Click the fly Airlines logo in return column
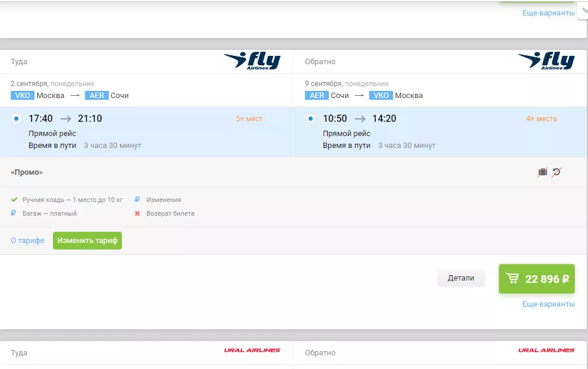 (546, 61)
